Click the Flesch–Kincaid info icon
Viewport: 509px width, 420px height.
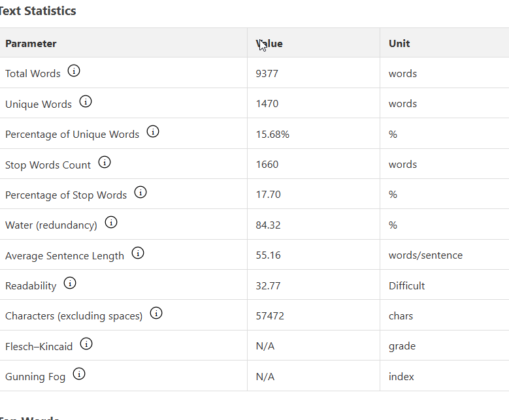pyautogui.click(x=86, y=344)
